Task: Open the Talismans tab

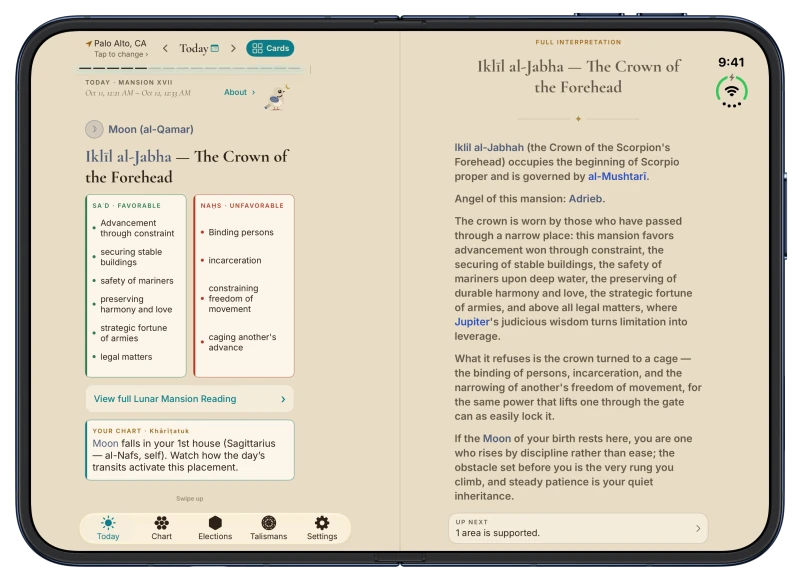Action: point(268,528)
